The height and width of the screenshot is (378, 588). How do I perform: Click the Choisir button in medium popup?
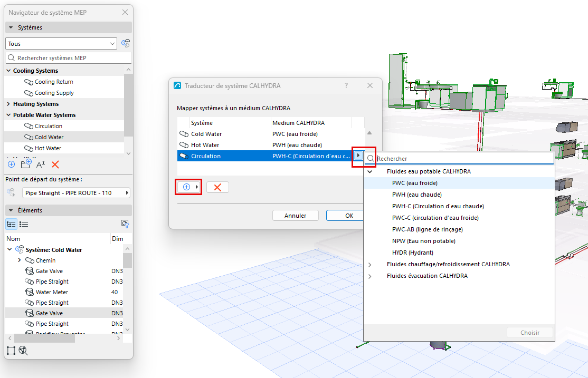[530, 333]
